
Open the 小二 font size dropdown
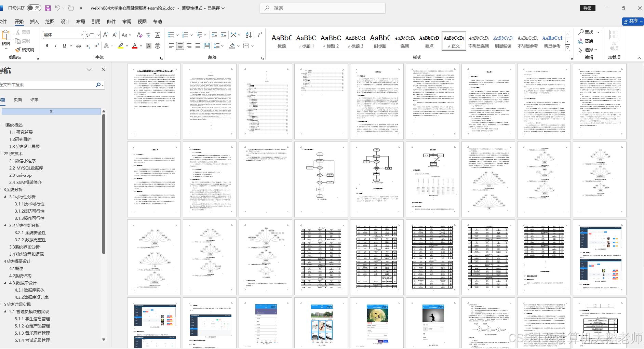[98, 35]
